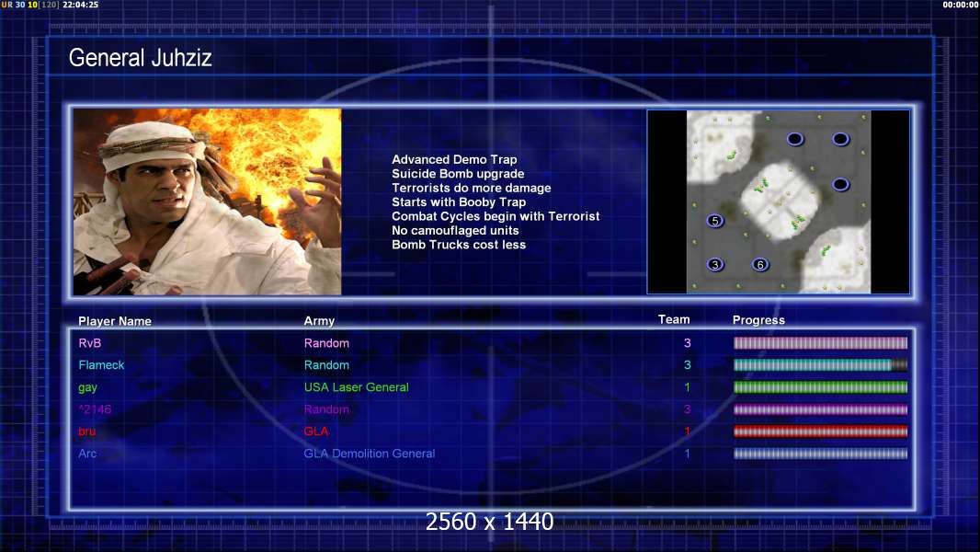Click the green team number 1
This screenshot has width=980, height=552.
coord(688,387)
